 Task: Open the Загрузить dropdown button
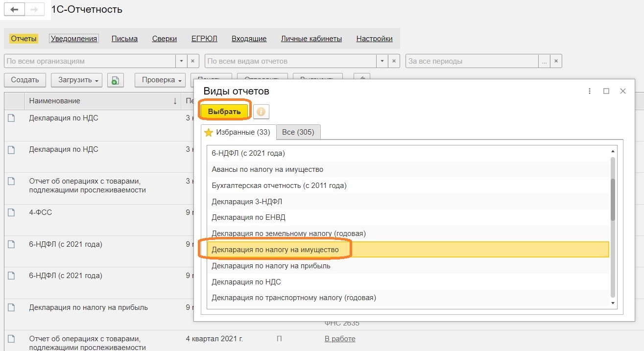click(78, 80)
